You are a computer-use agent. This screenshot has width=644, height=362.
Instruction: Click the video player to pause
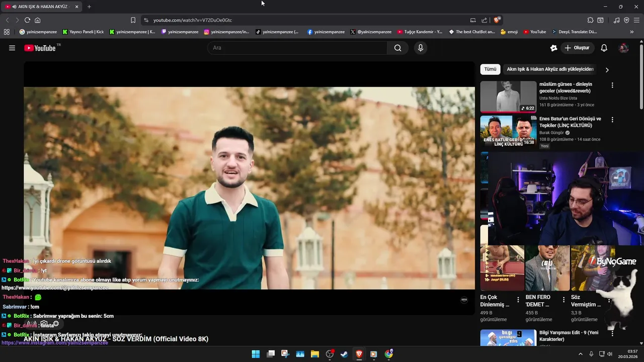click(x=249, y=188)
